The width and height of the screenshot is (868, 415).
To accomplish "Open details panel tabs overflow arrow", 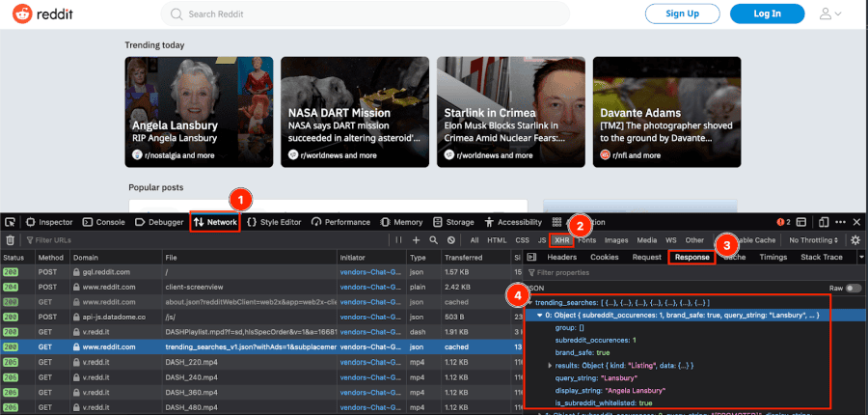I will point(861,257).
